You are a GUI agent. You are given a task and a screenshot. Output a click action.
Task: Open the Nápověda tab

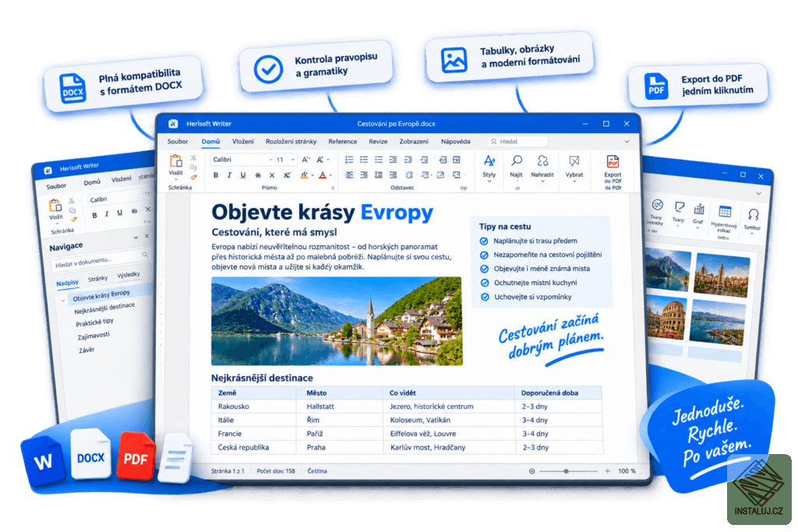(x=455, y=142)
